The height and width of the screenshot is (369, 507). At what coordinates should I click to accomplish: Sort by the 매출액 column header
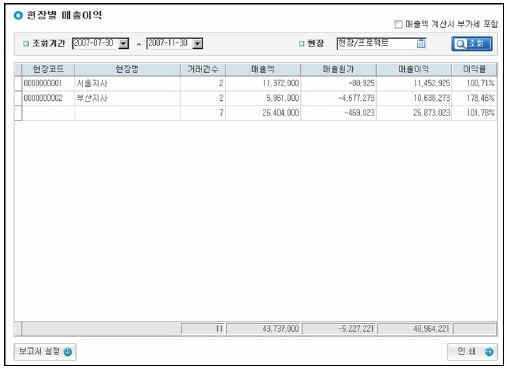pos(263,69)
